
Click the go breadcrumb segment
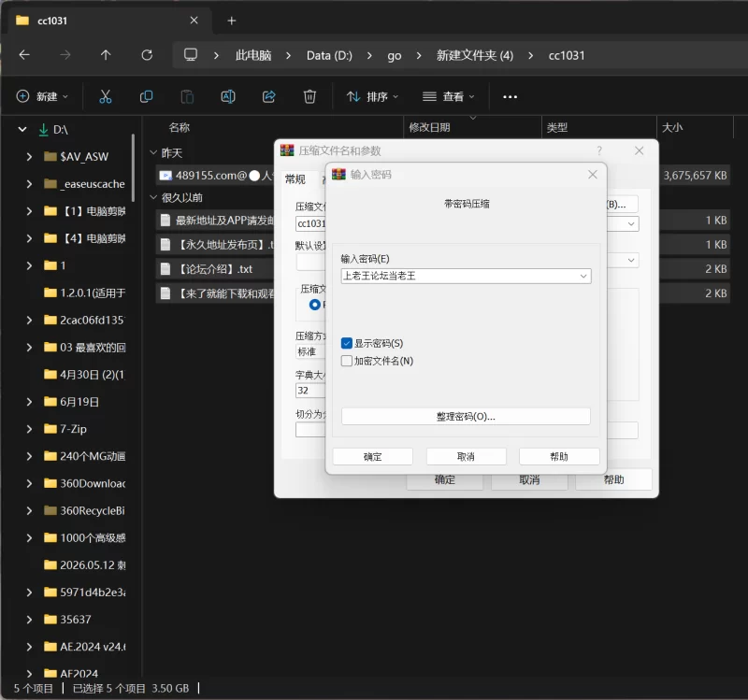(x=394, y=55)
